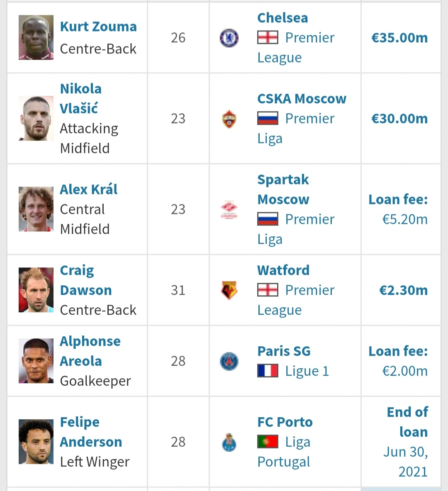Go to the Spartak Moscow club page
This screenshot has height=491, width=448.
[x=283, y=190]
